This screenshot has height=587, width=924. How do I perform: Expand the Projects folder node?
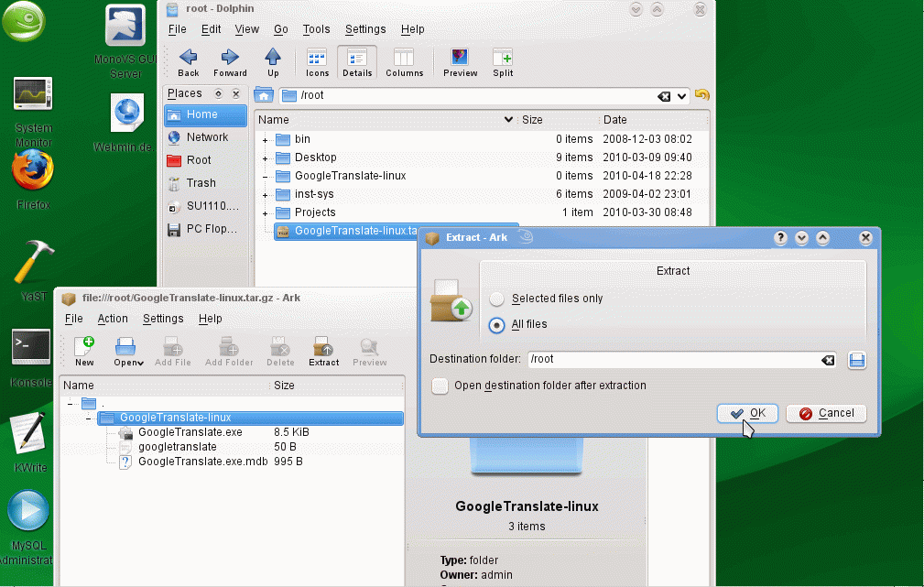266,213
